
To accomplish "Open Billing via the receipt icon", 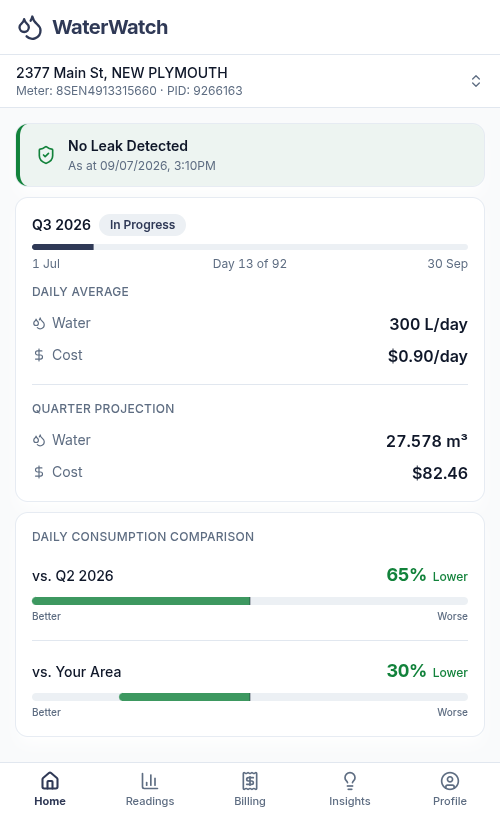I will [250, 781].
